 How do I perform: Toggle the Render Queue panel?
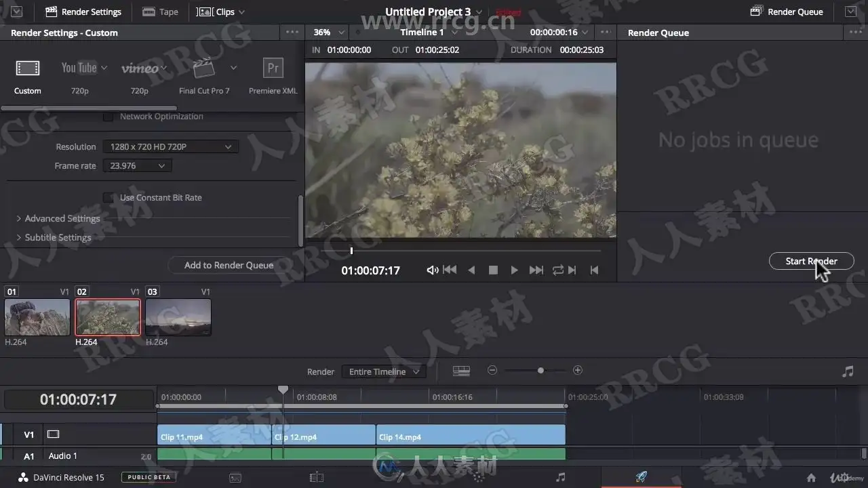tap(787, 12)
